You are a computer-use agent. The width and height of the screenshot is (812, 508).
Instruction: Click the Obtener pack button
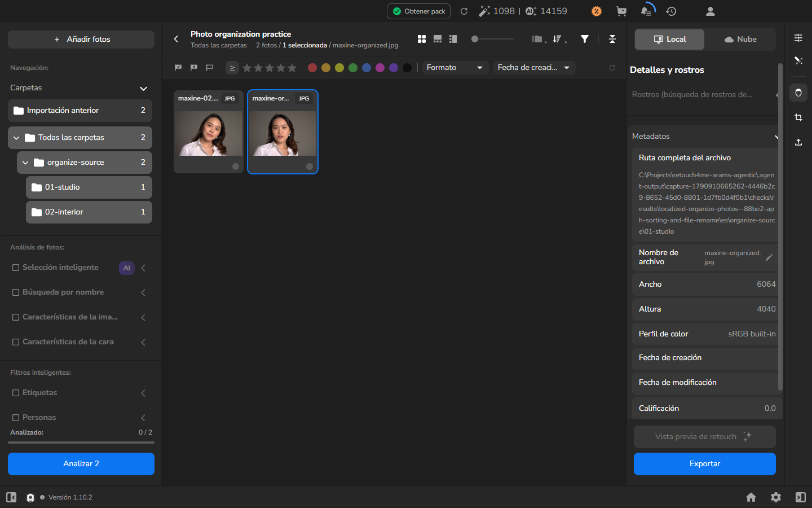pyautogui.click(x=418, y=11)
